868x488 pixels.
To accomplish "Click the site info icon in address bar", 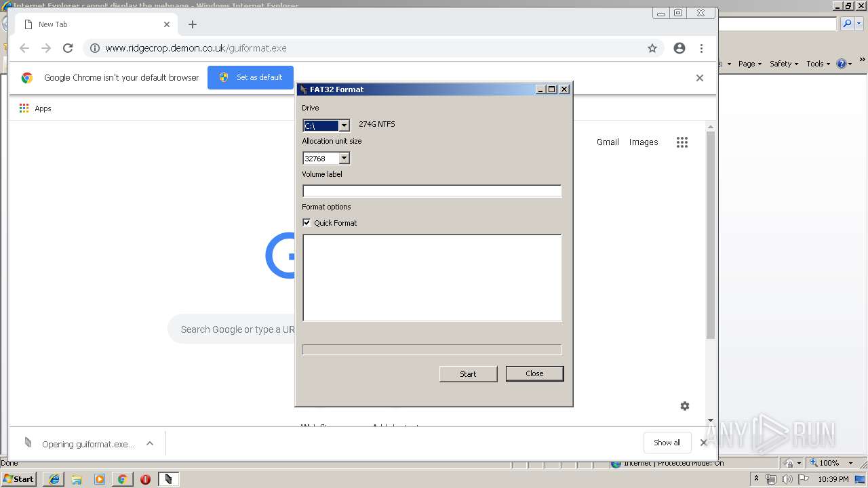I will click(x=95, y=48).
